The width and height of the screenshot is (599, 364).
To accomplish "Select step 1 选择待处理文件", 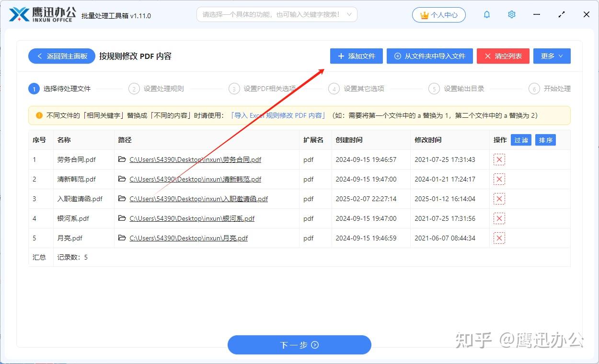I will tap(60, 89).
